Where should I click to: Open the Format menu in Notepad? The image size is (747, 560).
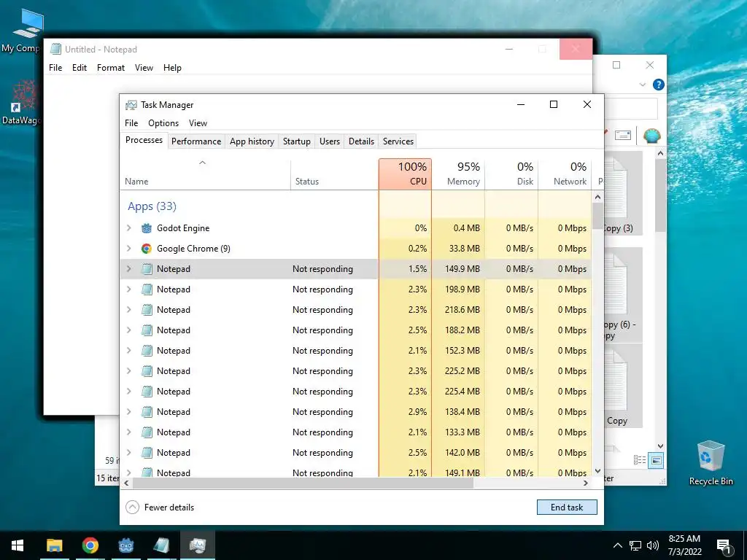(111, 68)
